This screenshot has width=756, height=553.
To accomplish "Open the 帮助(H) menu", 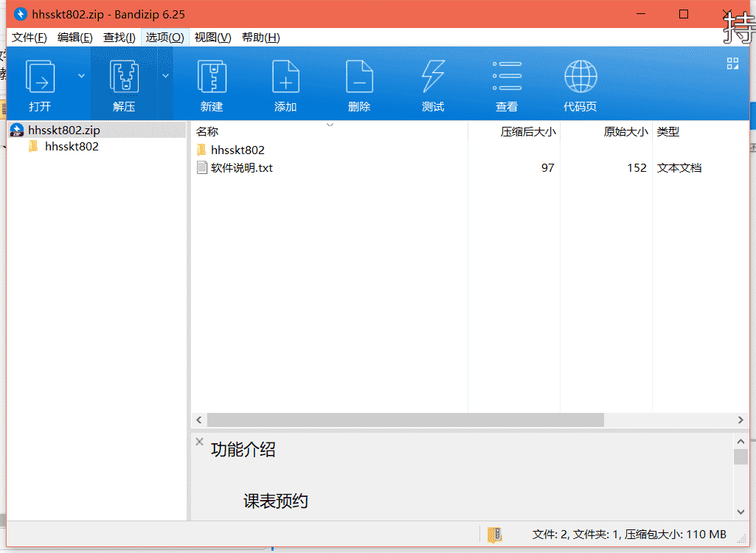I will coord(260,38).
